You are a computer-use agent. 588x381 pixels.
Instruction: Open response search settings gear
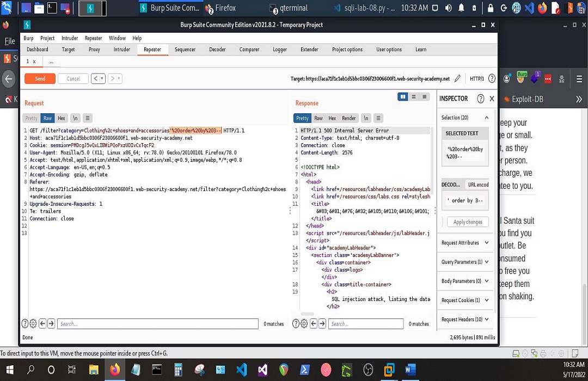coord(304,324)
